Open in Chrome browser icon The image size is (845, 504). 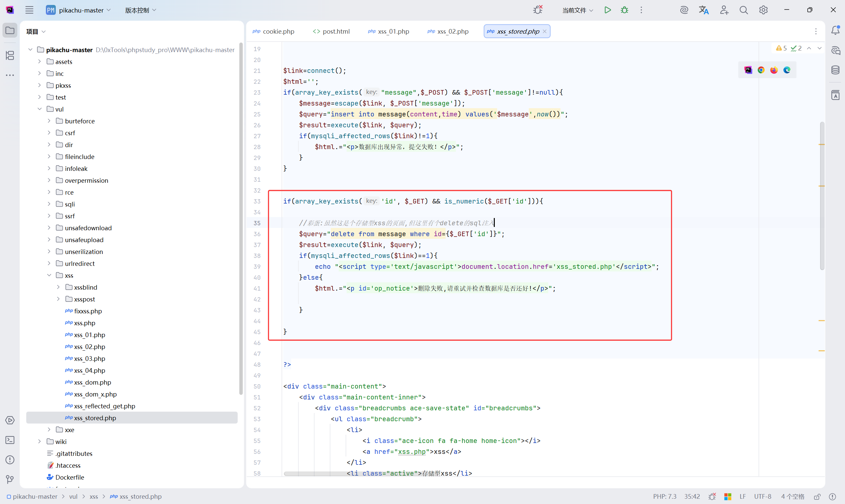761,70
